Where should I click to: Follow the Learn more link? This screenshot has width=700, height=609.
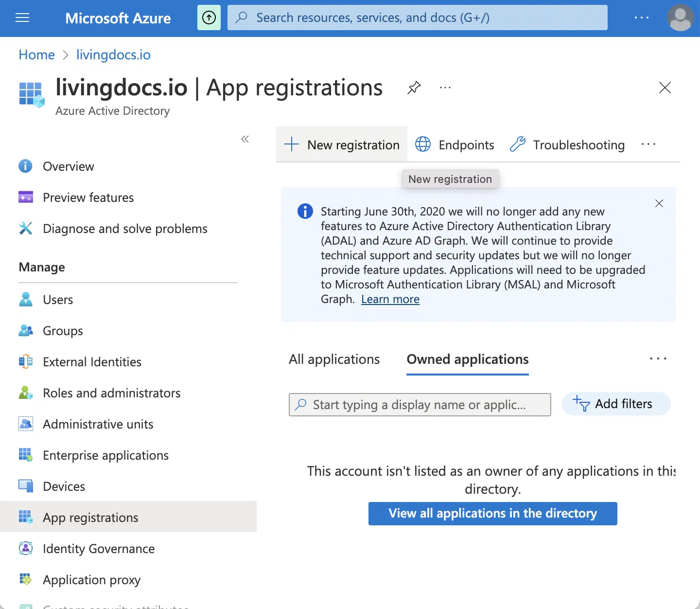(390, 299)
